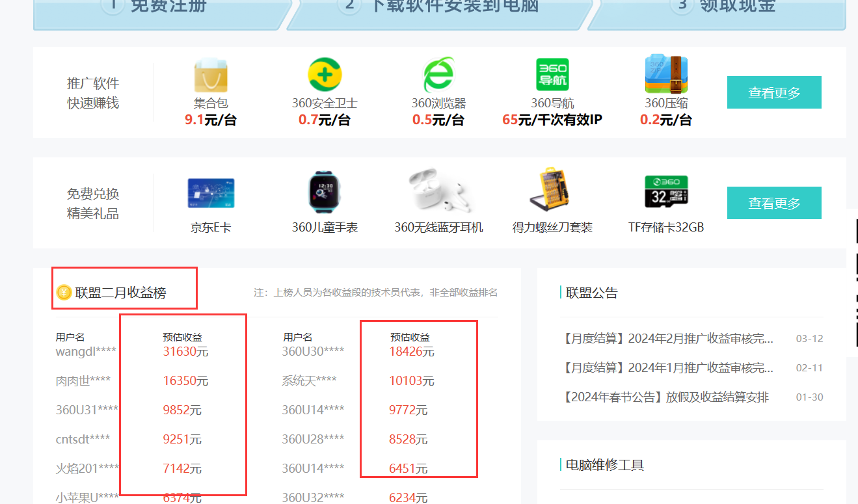
Task: Click username 系统天**** in the ranking
Action: (309, 380)
